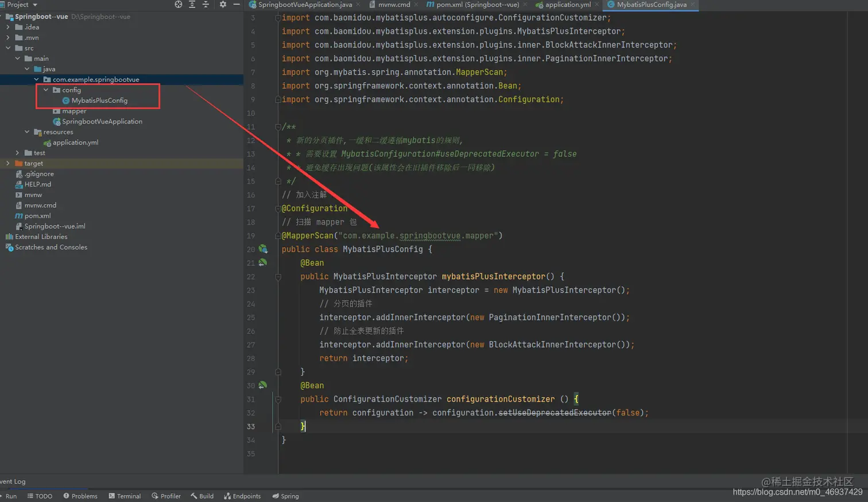Select MybatisPlusConfig in the project tree

point(99,101)
